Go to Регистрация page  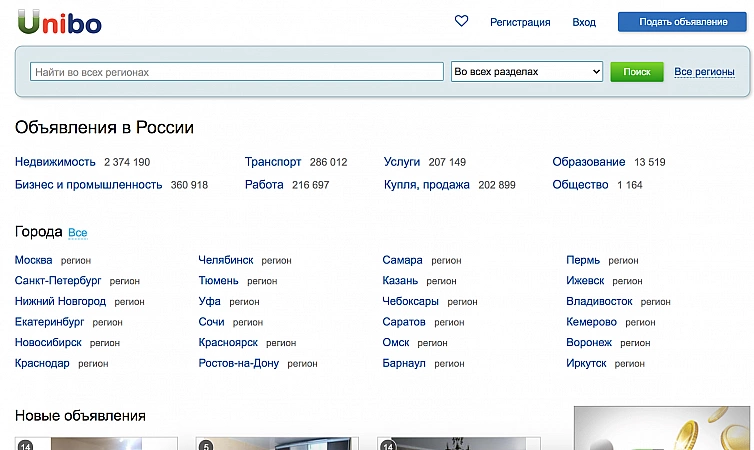pos(520,22)
